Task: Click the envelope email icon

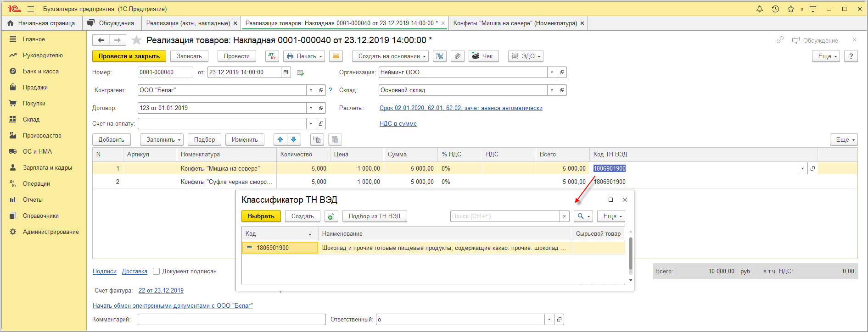Action: (x=336, y=56)
